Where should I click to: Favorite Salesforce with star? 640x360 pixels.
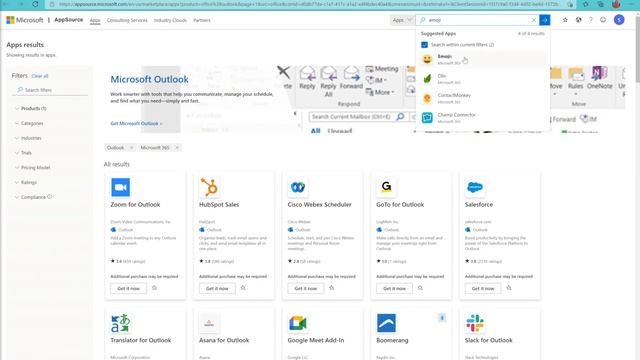[509, 288]
